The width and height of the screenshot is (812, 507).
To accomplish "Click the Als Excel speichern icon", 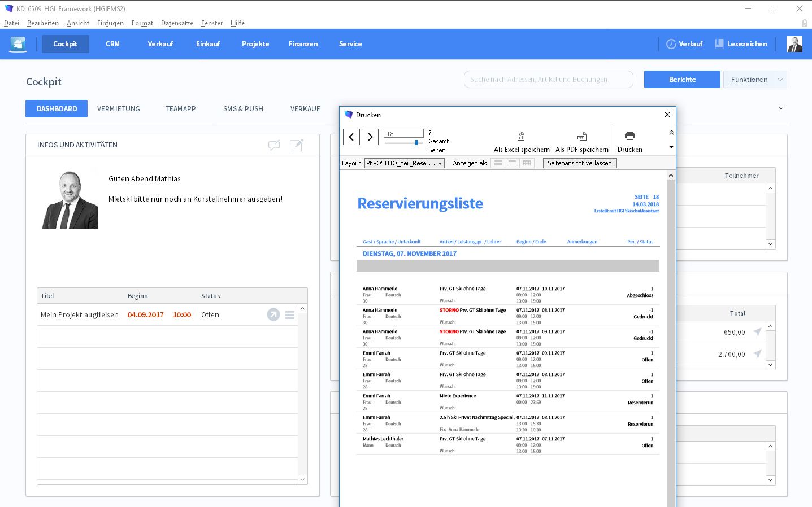I will point(521,137).
